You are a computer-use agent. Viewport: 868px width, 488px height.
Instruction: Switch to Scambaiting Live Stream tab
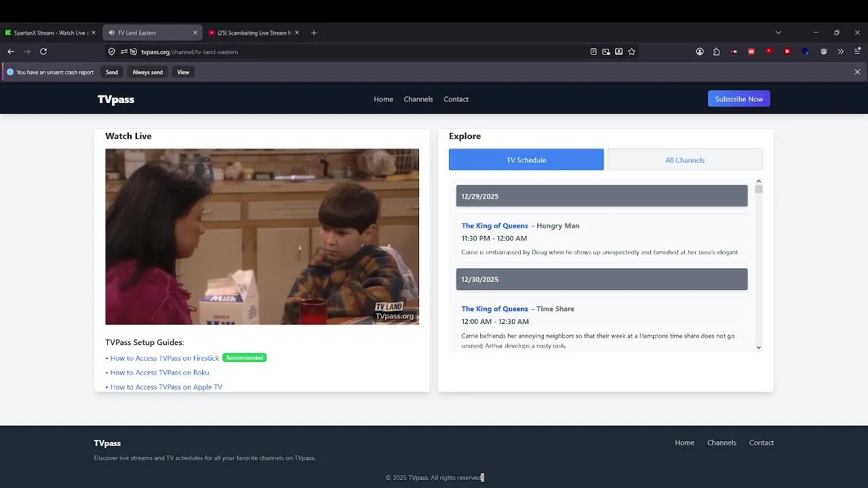coord(254,33)
